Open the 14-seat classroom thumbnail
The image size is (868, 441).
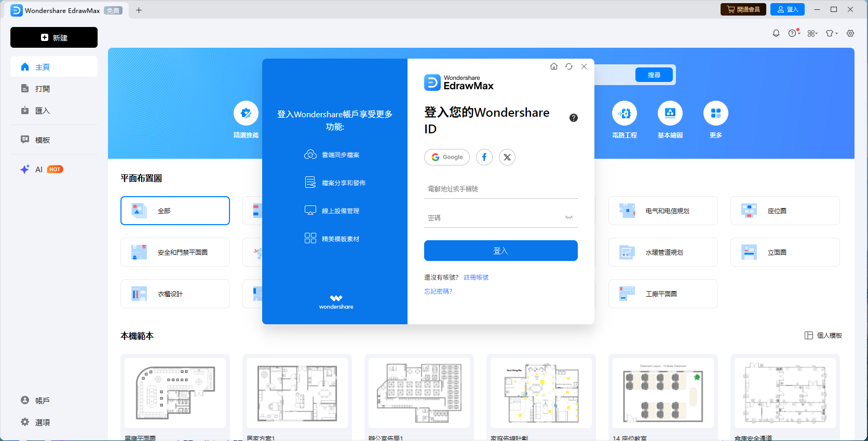pos(663,393)
